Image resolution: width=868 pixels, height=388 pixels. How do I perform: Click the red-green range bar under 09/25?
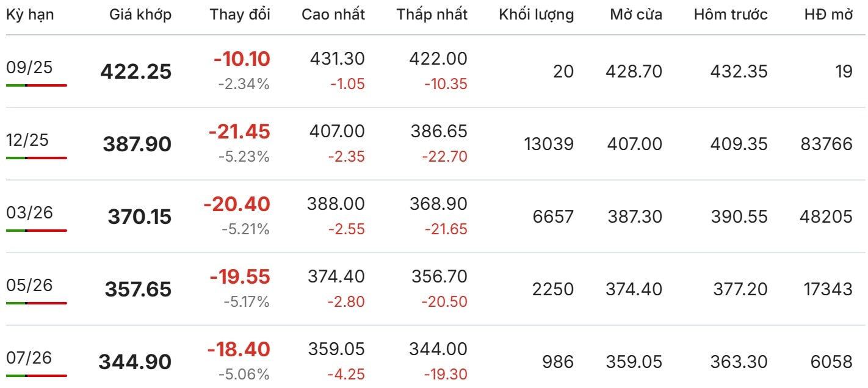coord(37,85)
